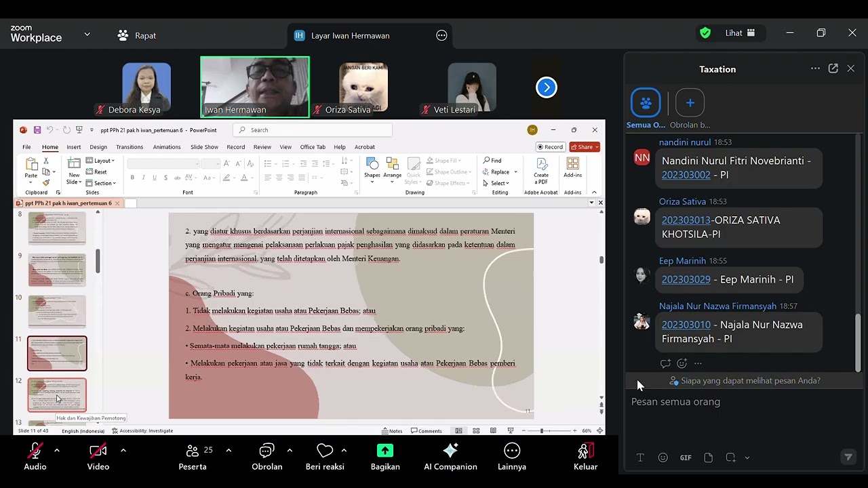Open the Lihat view options

click(740, 33)
